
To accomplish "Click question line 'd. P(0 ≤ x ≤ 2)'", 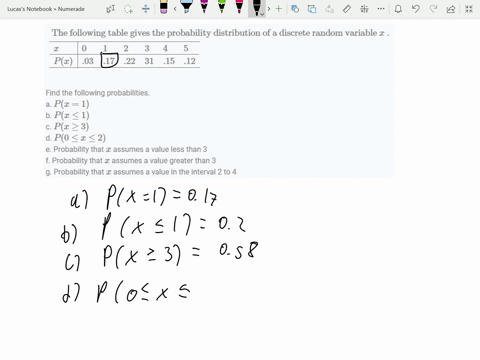I will click(76, 138).
